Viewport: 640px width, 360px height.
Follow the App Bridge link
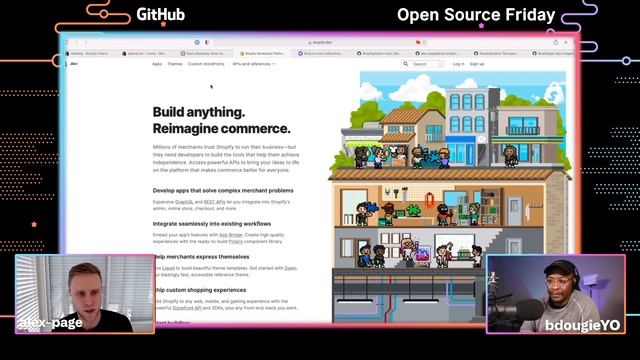231,235
